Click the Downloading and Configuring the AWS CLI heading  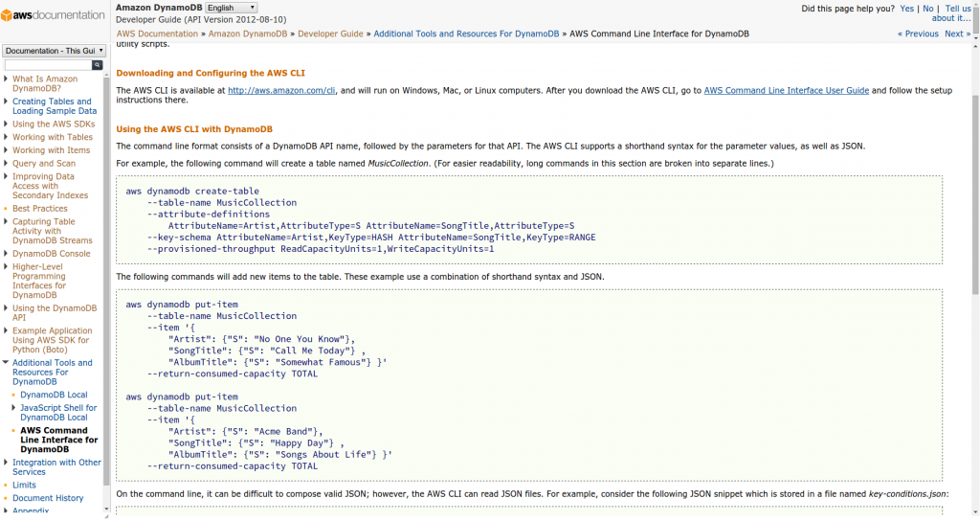pos(211,73)
